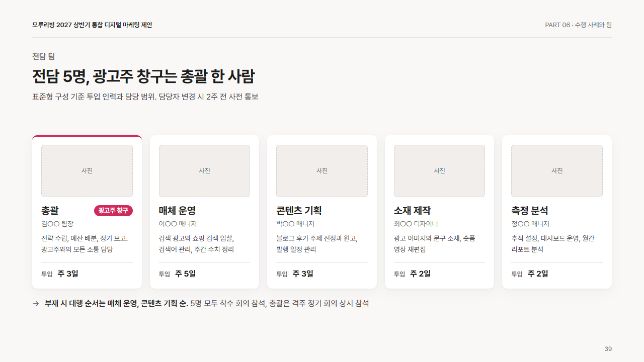Image resolution: width=644 pixels, height=362 pixels.
Task: Select the description starting with 광고 이미지와 문구 소재
Action: click(435, 244)
